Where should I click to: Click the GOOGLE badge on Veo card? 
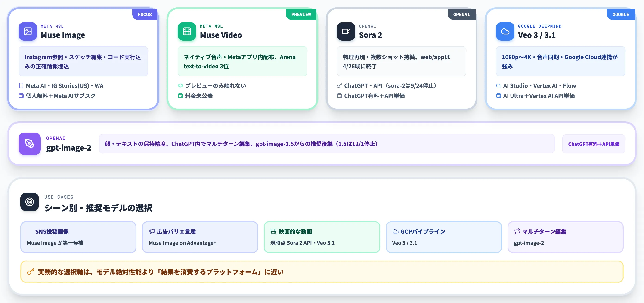click(620, 15)
